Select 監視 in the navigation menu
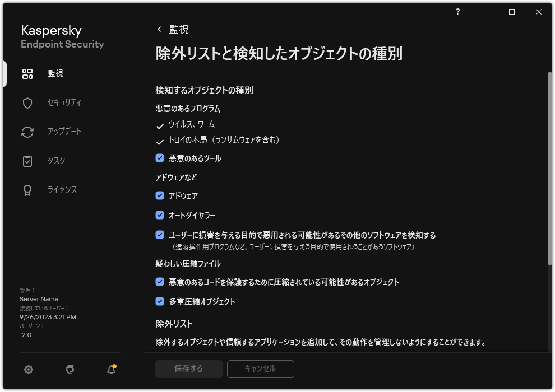 (55, 73)
